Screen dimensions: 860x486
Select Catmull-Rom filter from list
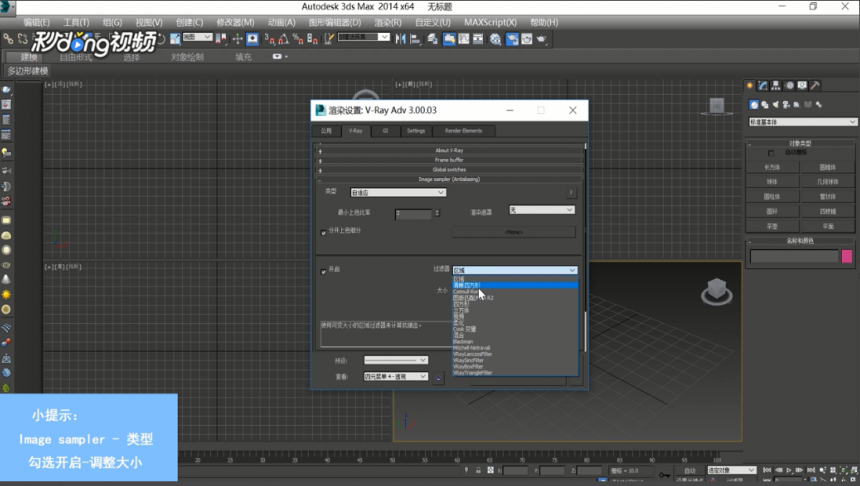[x=466, y=291]
